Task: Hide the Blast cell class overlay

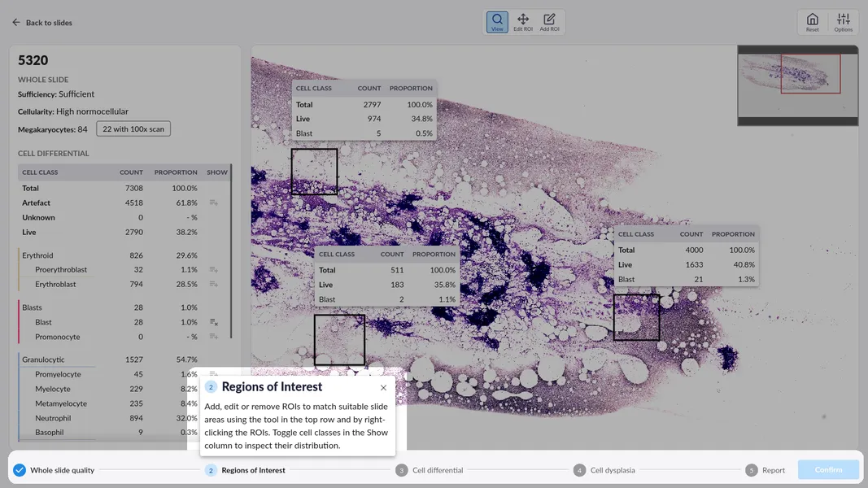Action: pos(213,322)
